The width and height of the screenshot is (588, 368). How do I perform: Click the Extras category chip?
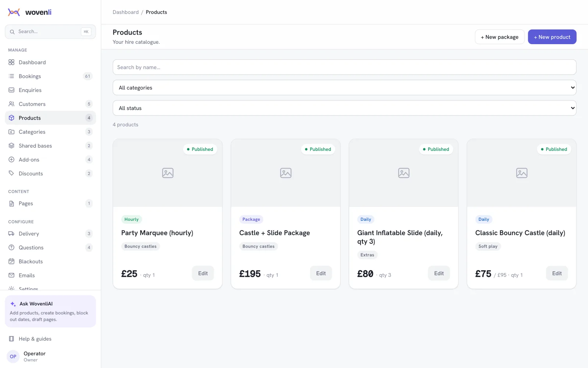(x=367, y=255)
